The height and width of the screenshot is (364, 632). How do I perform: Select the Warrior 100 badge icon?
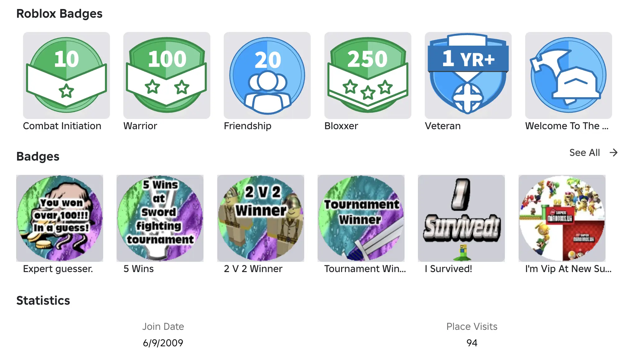click(167, 75)
